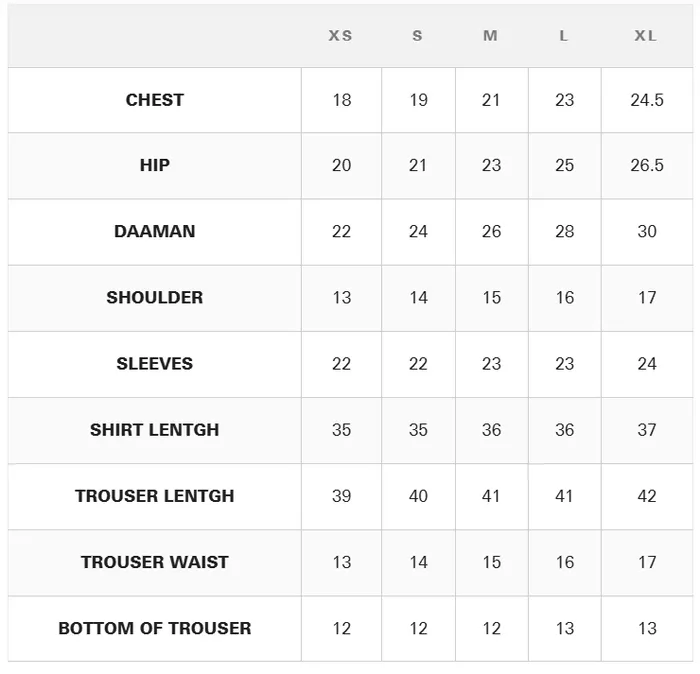Click the HIP row label

pos(155,166)
